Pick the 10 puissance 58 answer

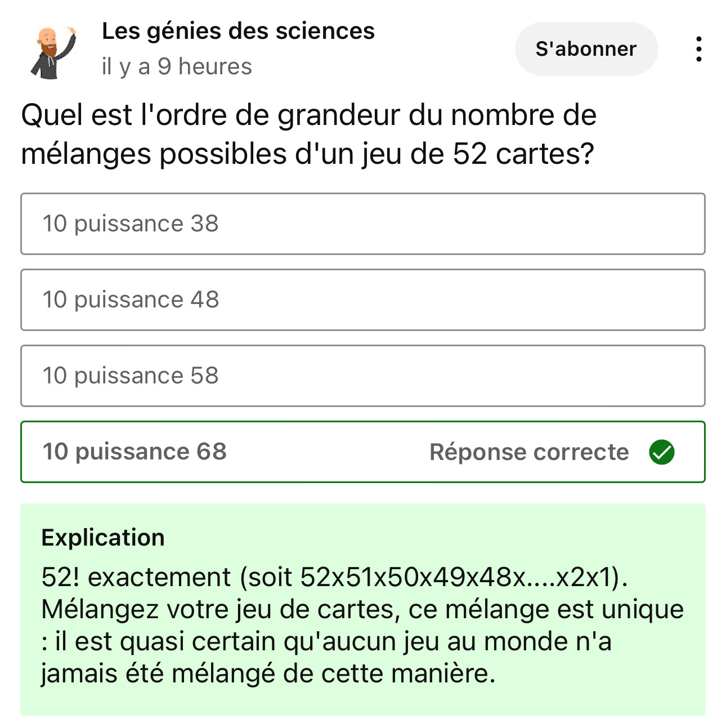click(x=363, y=376)
